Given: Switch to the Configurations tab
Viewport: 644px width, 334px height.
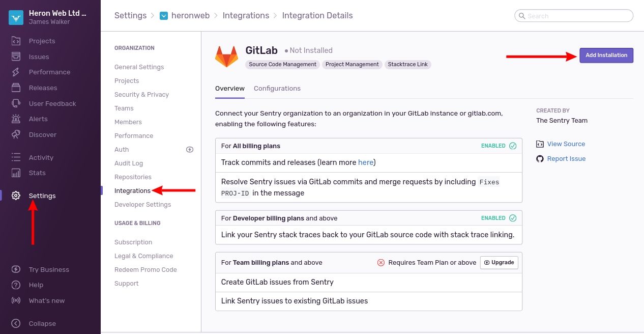Looking at the screenshot, I should [x=277, y=88].
